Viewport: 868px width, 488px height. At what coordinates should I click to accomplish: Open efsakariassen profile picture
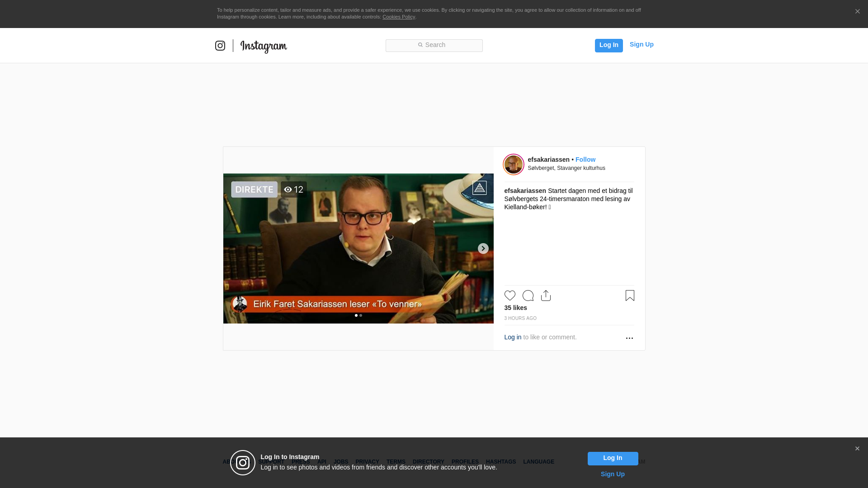(514, 164)
